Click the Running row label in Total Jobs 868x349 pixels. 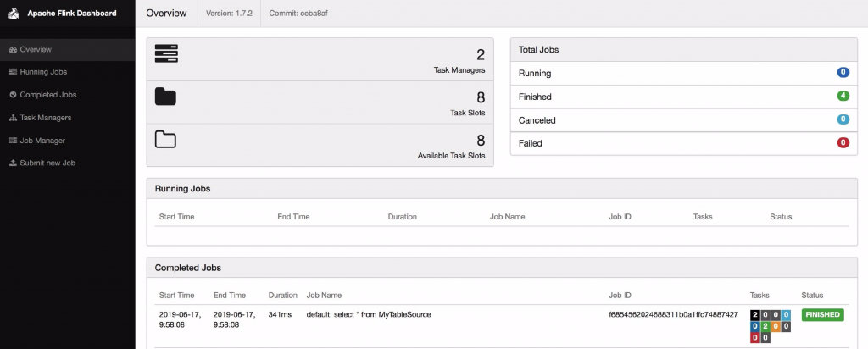click(535, 73)
